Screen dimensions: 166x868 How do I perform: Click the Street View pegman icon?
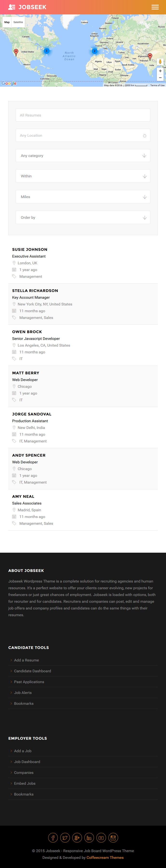pyautogui.click(x=160, y=62)
